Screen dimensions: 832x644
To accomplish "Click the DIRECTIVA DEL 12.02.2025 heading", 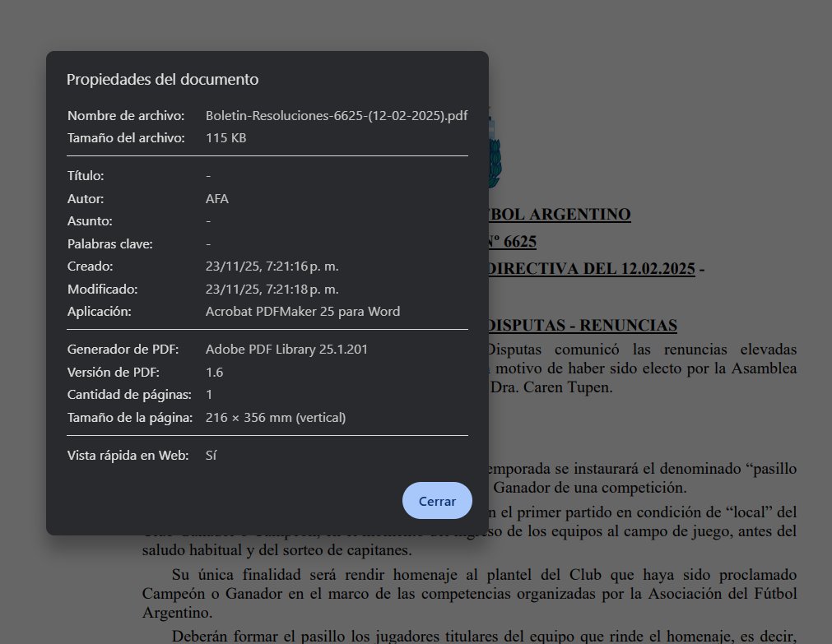I will click(x=592, y=268).
